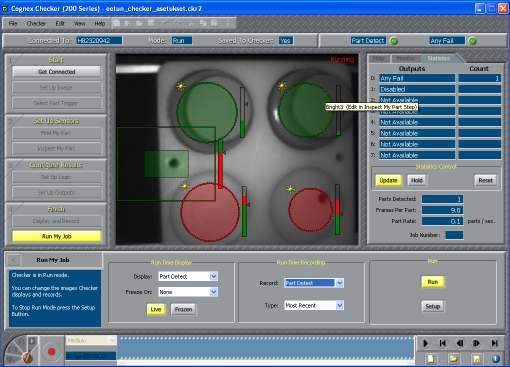
Task: Click the open folder icon at bottom
Action: click(x=453, y=358)
